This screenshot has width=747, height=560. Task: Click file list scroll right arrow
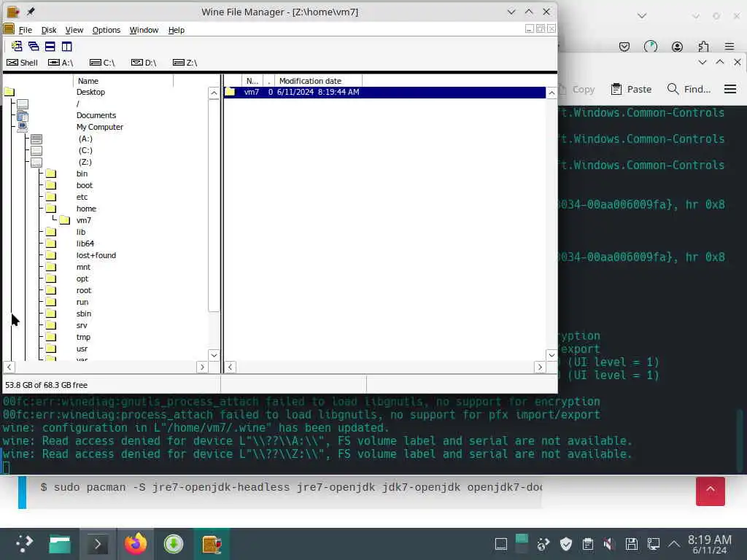click(x=540, y=367)
